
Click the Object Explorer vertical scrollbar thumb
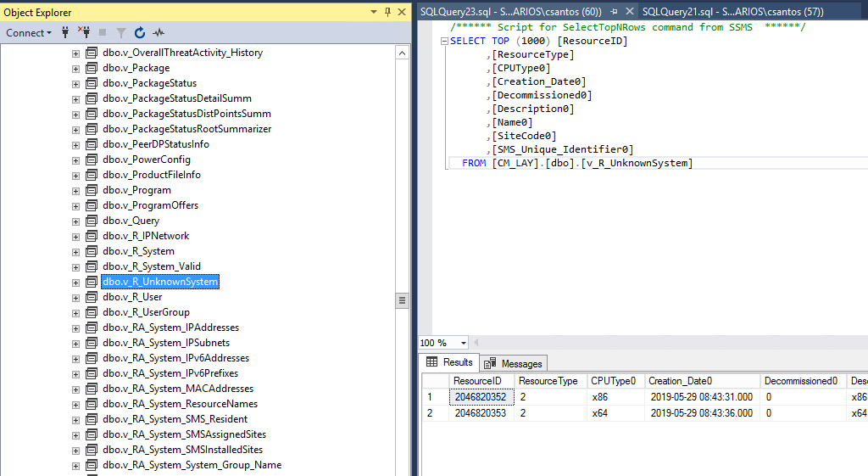click(402, 301)
